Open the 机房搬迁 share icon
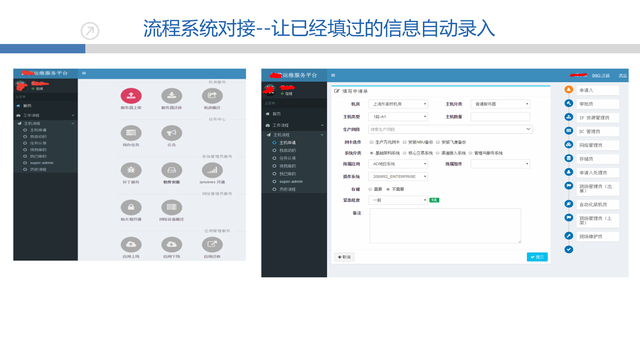This screenshot has height=360, width=640. coord(212,96)
